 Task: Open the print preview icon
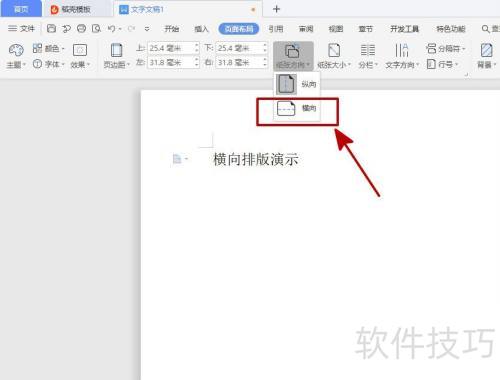96,29
